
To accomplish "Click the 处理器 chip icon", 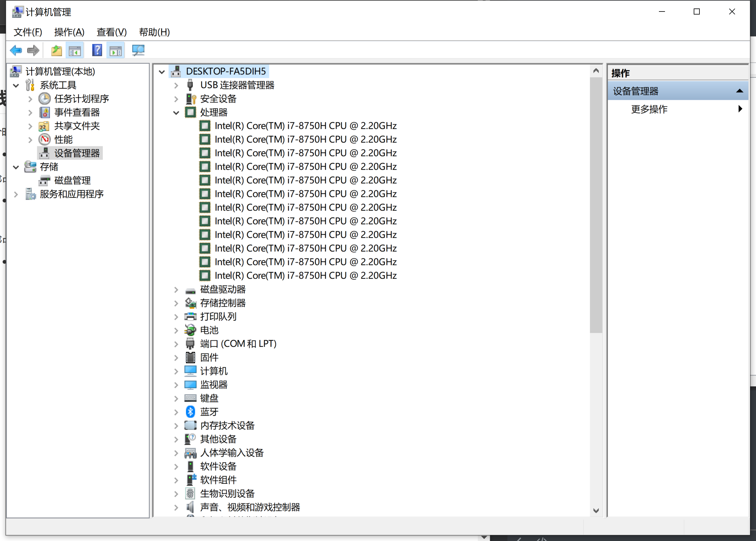I will pyautogui.click(x=191, y=112).
